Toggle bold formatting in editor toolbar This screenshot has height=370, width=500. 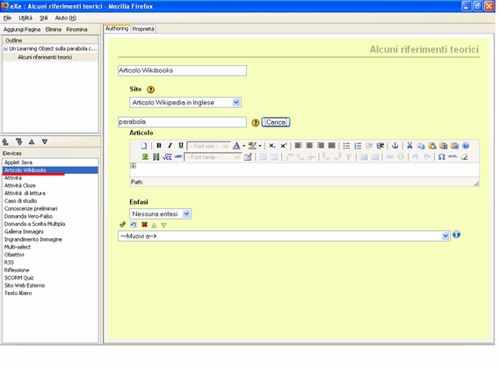tap(159, 146)
